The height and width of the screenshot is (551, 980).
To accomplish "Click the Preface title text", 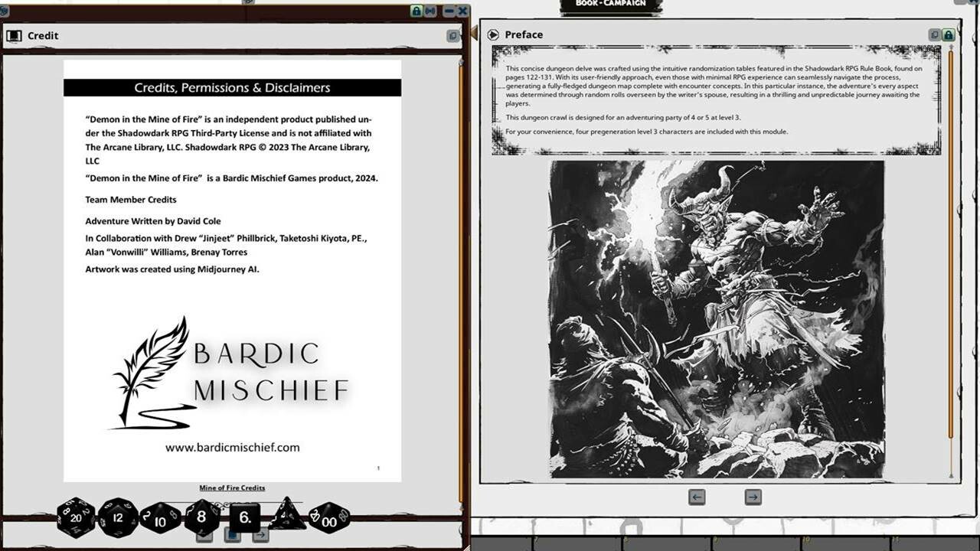I will click(x=524, y=34).
